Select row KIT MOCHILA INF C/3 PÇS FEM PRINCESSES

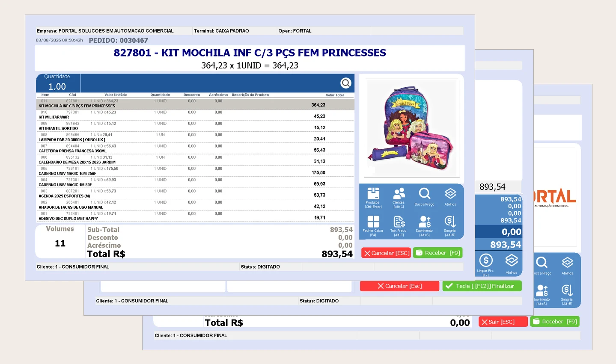tap(195, 104)
